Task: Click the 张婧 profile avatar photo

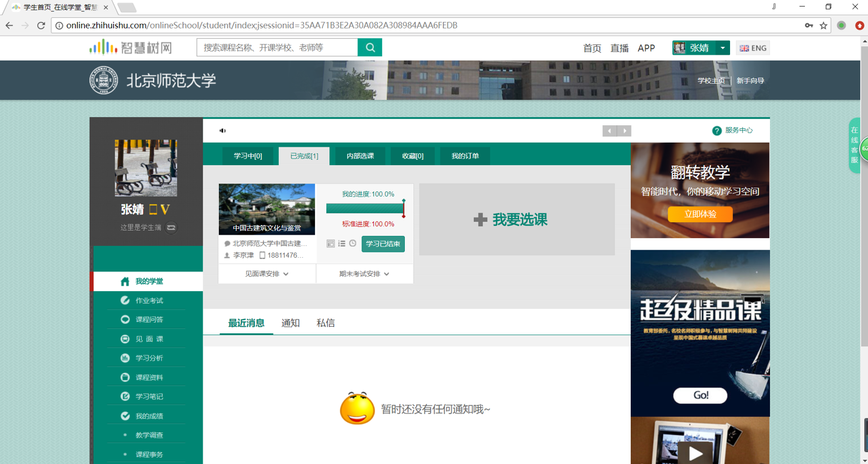Action: coord(146,168)
